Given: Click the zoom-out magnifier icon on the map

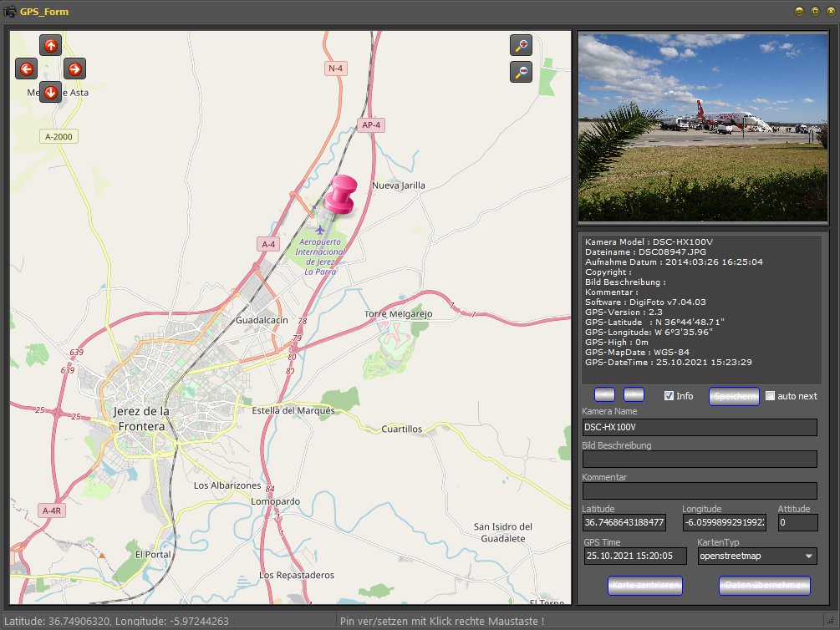Looking at the screenshot, I should pos(520,73).
